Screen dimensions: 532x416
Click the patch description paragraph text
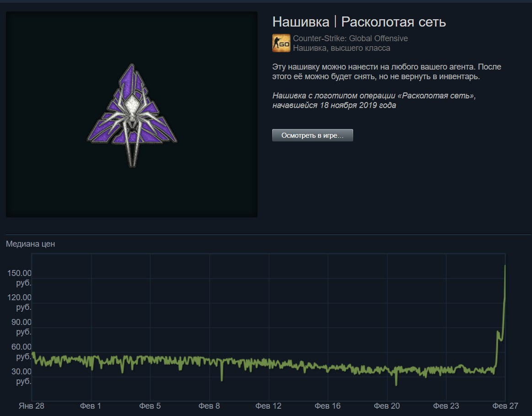click(387, 71)
